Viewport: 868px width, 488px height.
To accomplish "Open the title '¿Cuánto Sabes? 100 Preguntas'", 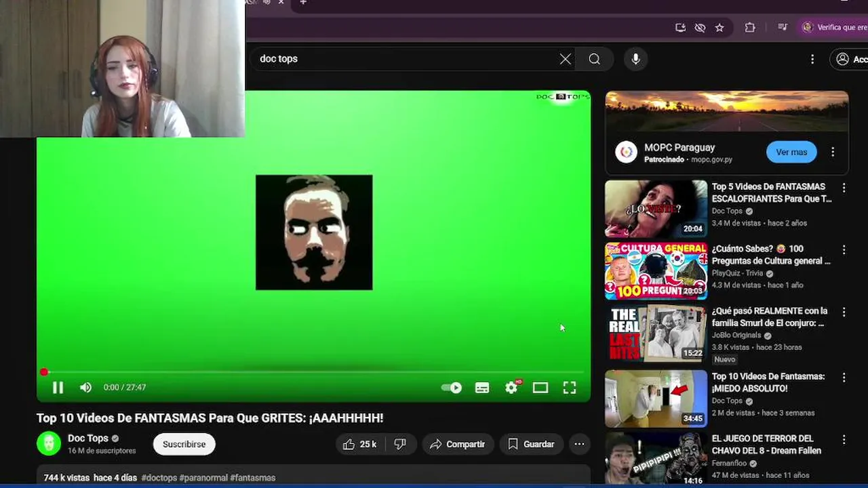I will [x=771, y=255].
